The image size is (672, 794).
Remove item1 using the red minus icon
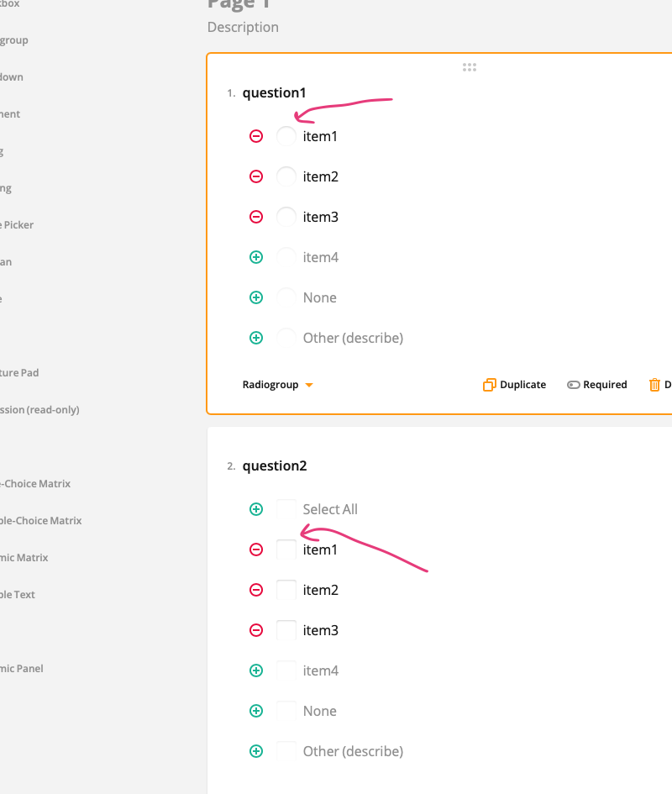[x=256, y=135]
